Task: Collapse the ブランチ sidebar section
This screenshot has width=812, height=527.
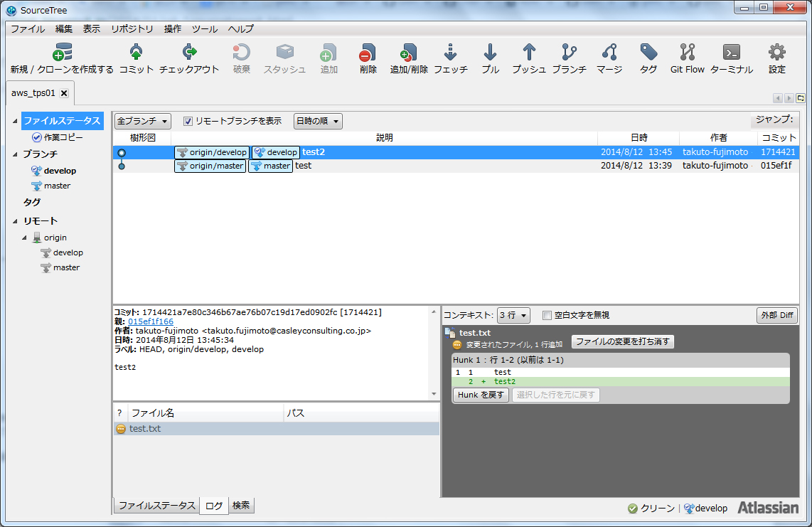Action: 15,154
